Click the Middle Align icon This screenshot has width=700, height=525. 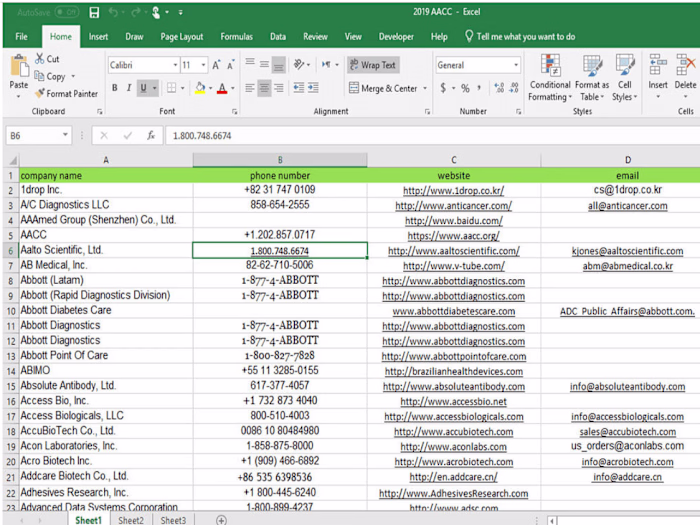[x=264, y=65]
